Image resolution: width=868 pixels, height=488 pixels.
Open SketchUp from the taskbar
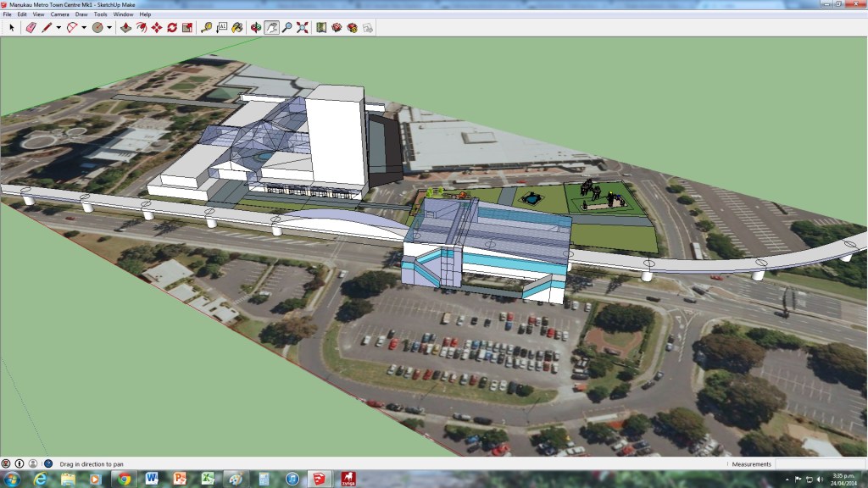pyautogui.click(x=320, y=479)
